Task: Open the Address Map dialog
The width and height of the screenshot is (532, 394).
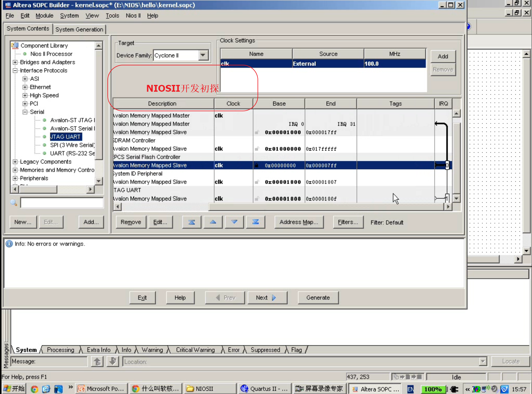Action: click(299, 222)
